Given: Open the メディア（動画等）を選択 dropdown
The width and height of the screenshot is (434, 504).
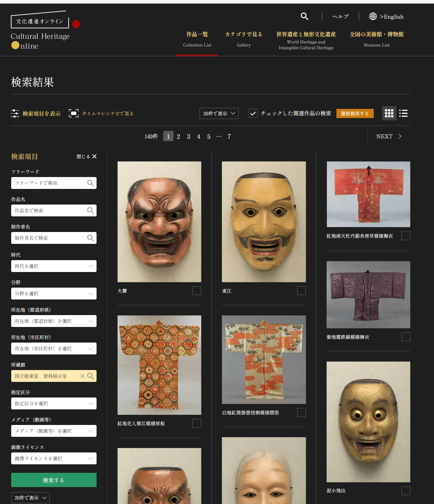Looking at the screenshot, I should (x=54, y=431).
